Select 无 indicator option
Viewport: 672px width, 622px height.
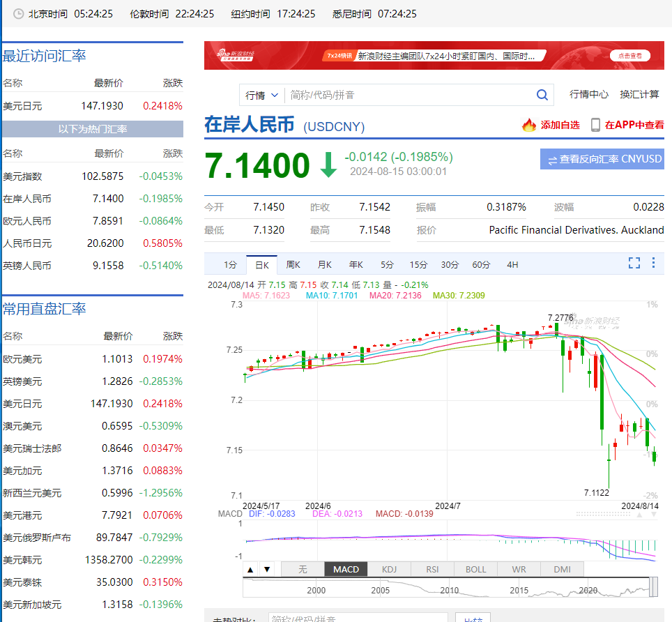point(303,569)
